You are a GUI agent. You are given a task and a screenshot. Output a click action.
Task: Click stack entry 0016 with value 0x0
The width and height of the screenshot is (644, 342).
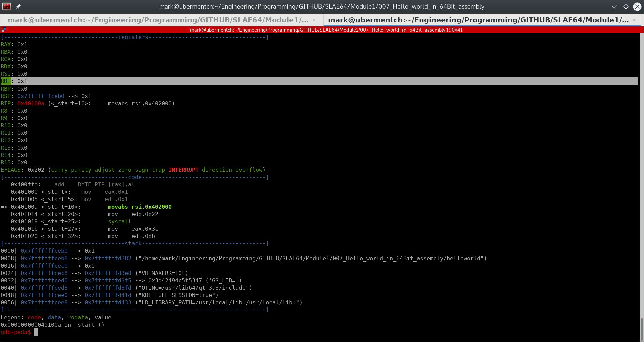pos(48,266)
